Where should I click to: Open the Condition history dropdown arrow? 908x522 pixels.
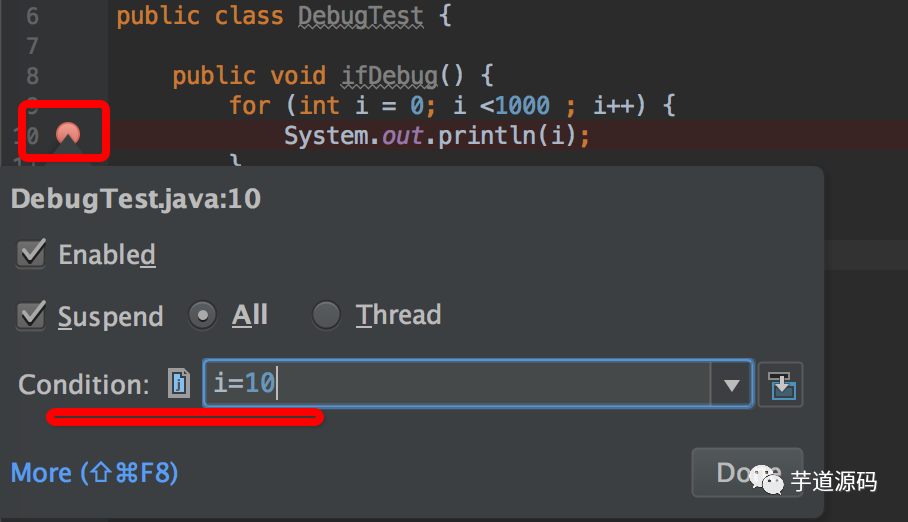click(x=731, y=385)
